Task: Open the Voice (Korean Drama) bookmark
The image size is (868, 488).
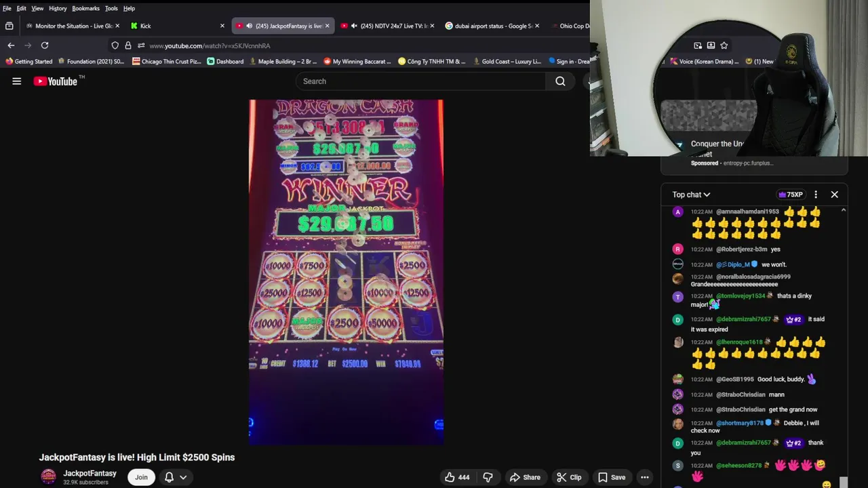Action: [x=704, y=61]
